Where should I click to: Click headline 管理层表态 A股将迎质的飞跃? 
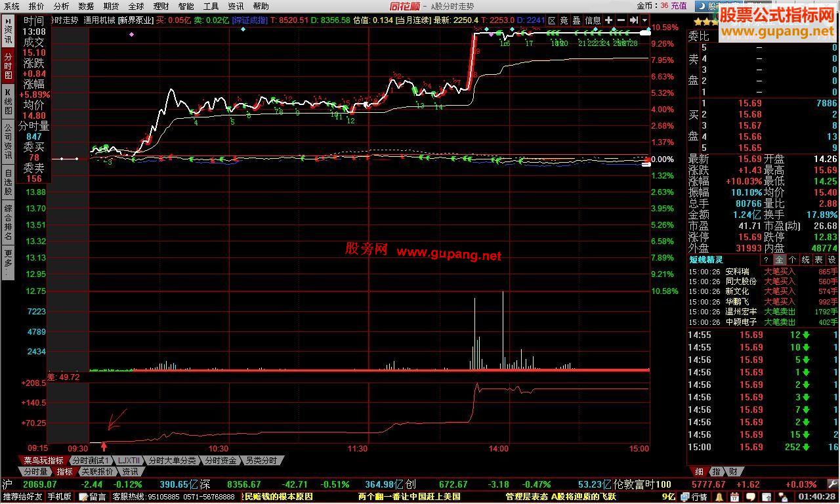(x=561, y=497)
